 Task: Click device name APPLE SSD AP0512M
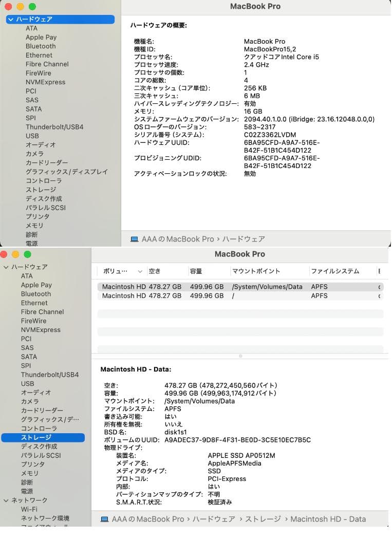coord(241,455)
